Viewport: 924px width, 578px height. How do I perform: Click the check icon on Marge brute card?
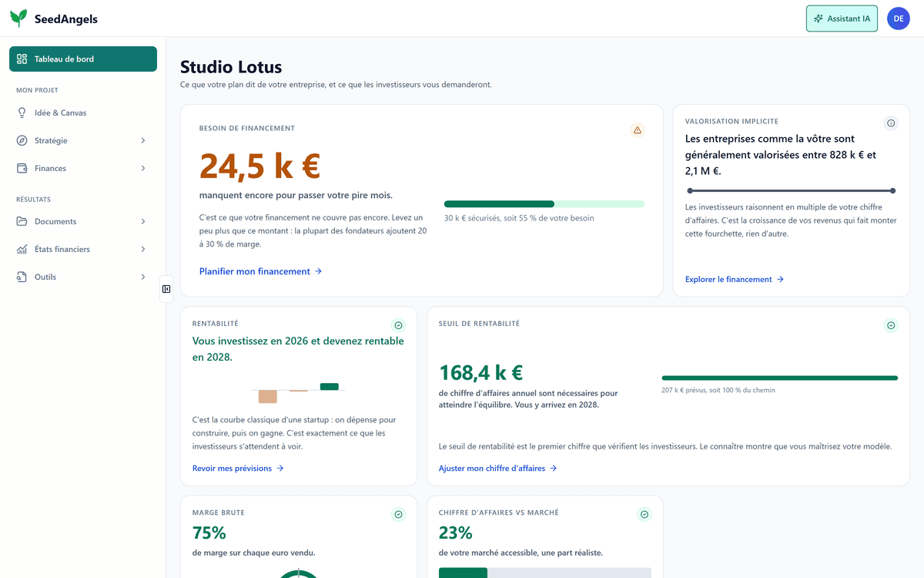398,514
